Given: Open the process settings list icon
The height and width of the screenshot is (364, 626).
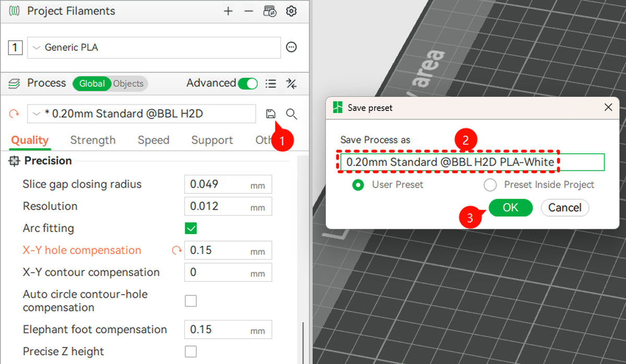Looking at the screenshot, I should coord(270,83).
